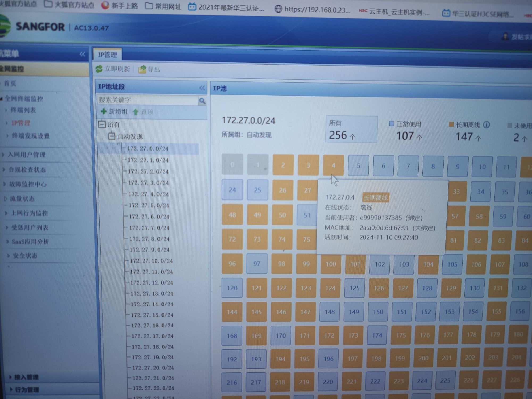Click IP pool cell 24
The width and height of the screenshot is (532, 399).
coord(232,190)
